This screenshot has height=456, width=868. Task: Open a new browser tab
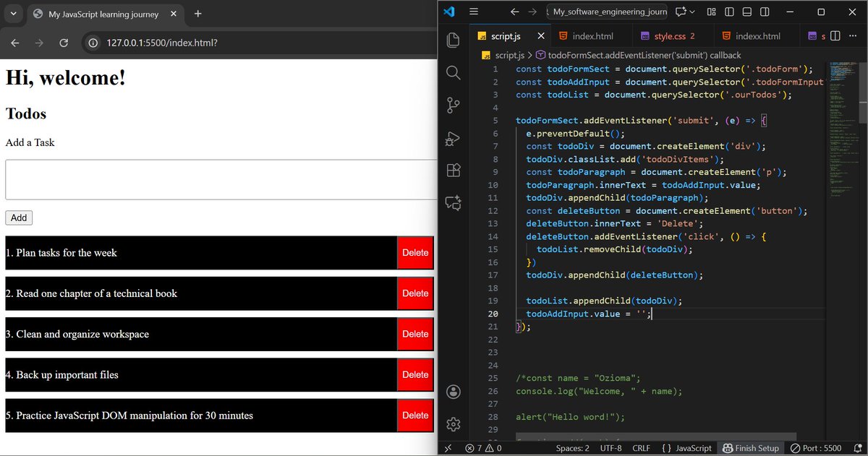click(198, 14)
